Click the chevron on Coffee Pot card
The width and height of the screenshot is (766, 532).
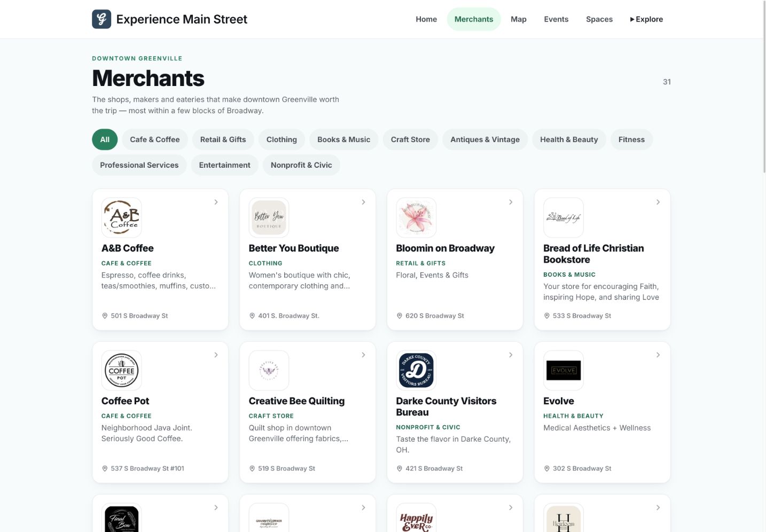216,355
